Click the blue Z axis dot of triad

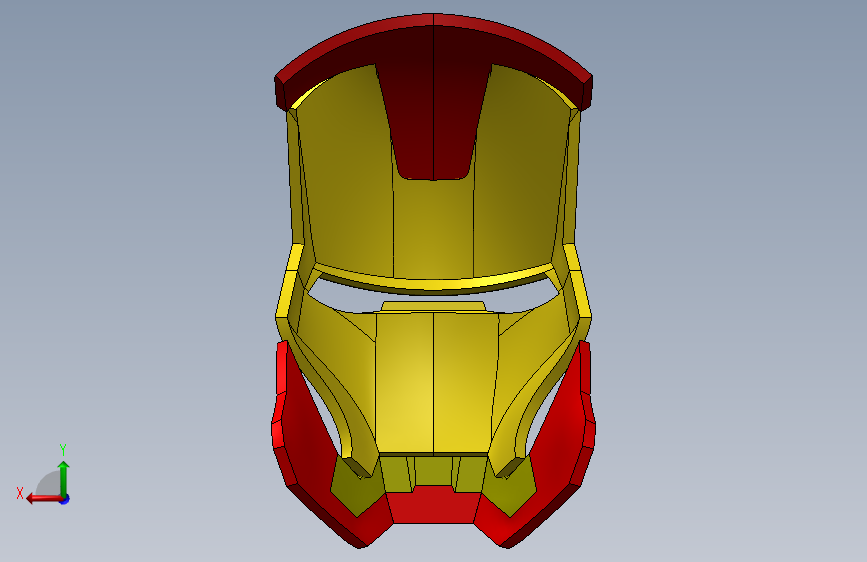pos(65,499)
